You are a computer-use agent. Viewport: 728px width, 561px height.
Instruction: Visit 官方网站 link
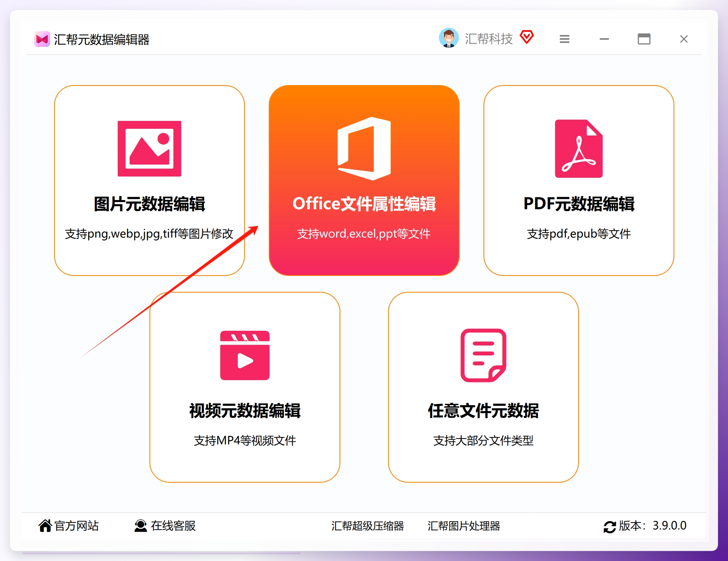[76, 526]
